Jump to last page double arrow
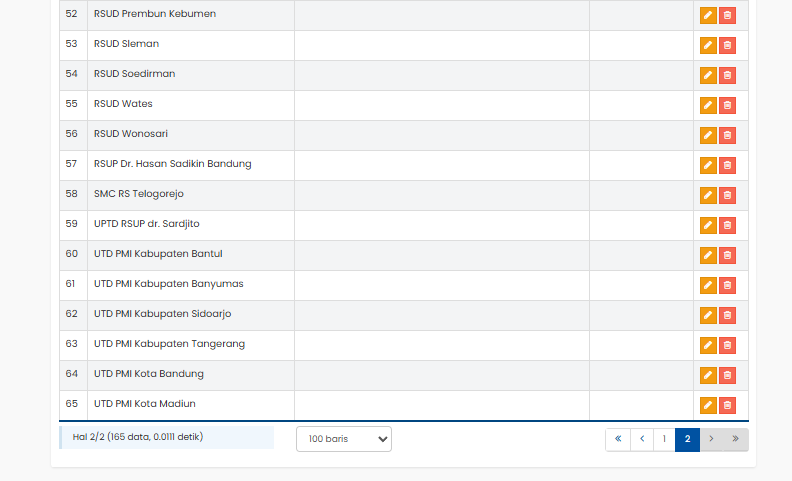 pos(735,439)
